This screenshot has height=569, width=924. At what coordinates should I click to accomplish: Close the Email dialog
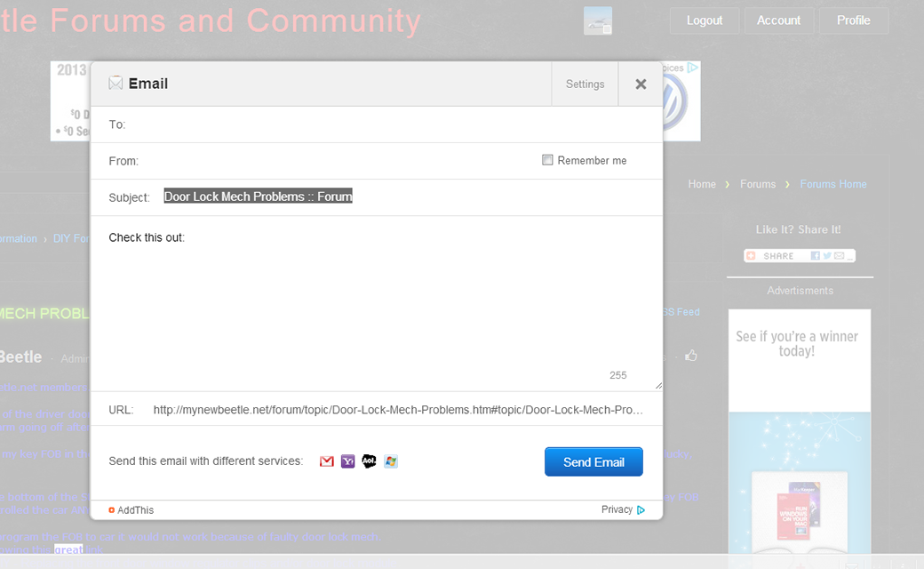641,84
